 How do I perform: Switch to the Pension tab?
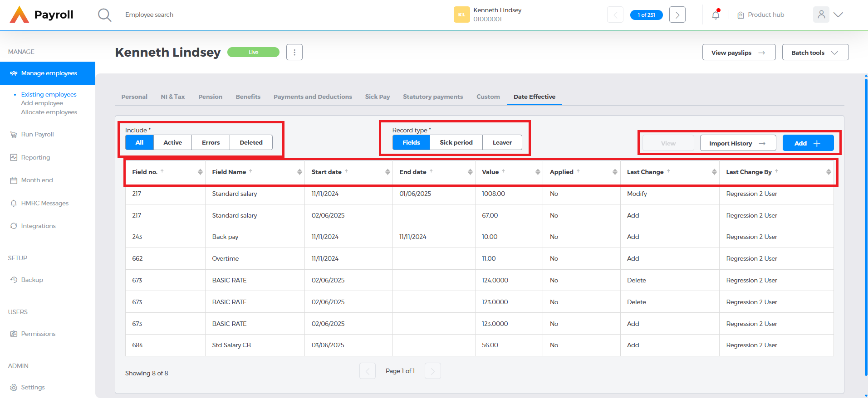point(211,97)
